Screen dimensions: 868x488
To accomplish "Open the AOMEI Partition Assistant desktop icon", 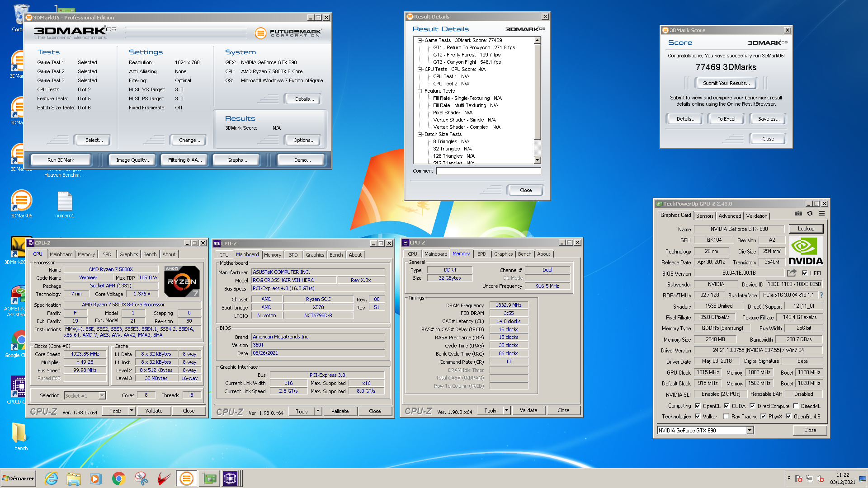I will tap(18, 301).
